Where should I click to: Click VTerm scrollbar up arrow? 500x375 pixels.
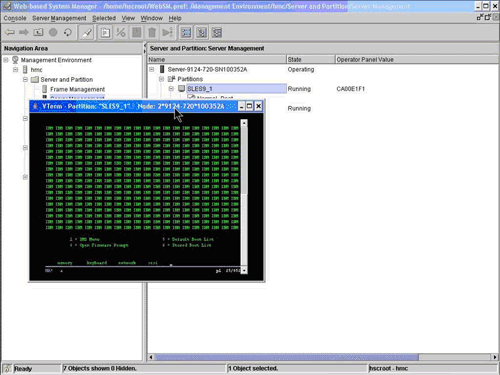244,123
